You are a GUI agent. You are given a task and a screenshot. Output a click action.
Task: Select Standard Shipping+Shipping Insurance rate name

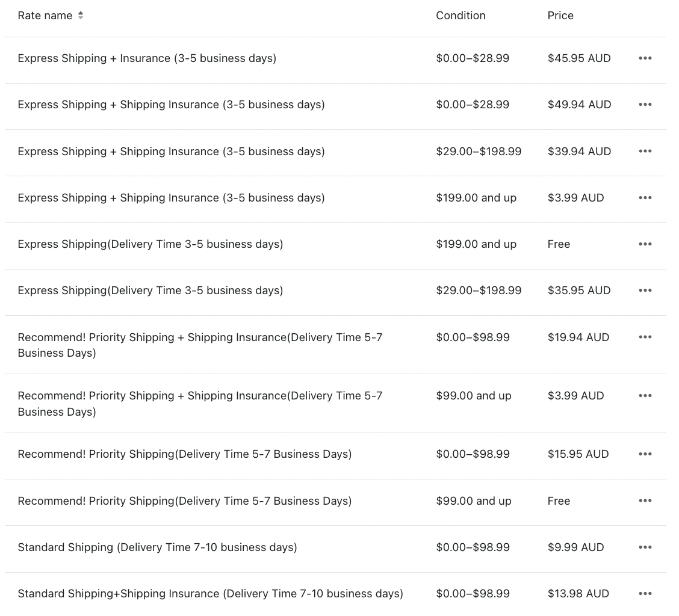(210, 594)
